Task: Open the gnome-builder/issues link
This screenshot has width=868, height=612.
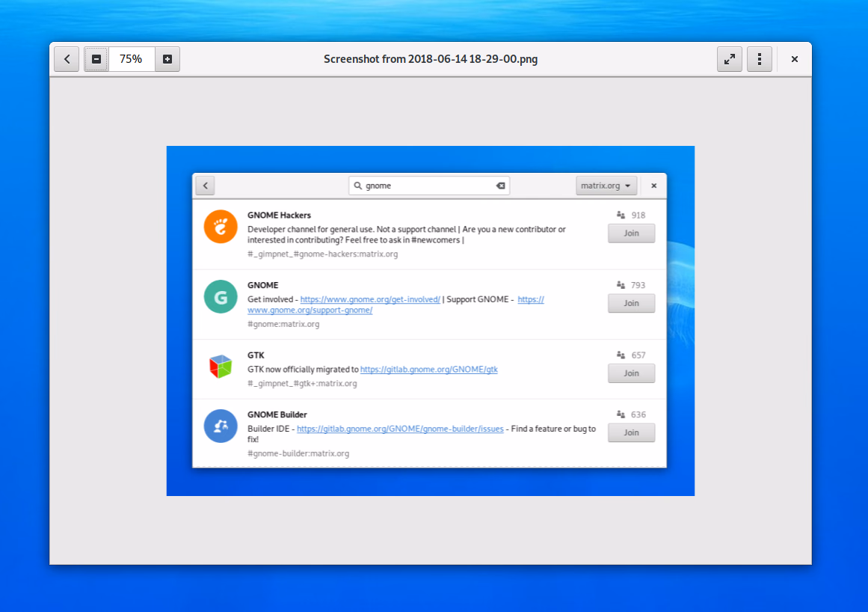Action: point(400,429)
